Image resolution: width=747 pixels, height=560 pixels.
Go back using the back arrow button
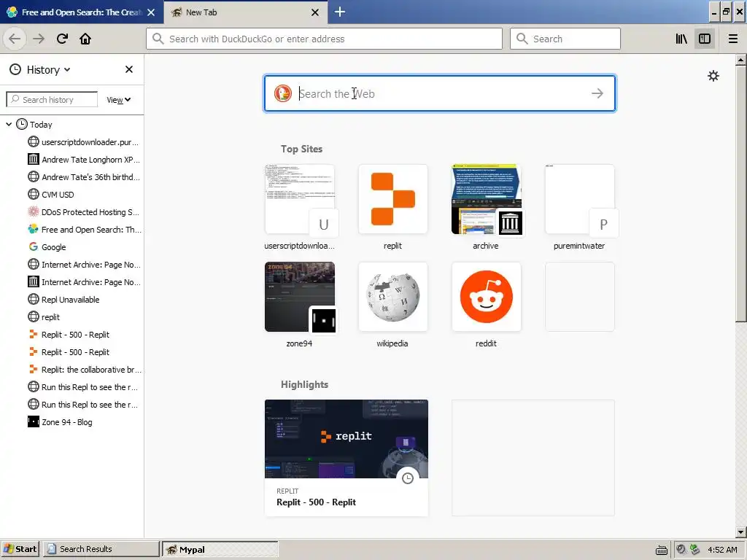coord(15,39)
